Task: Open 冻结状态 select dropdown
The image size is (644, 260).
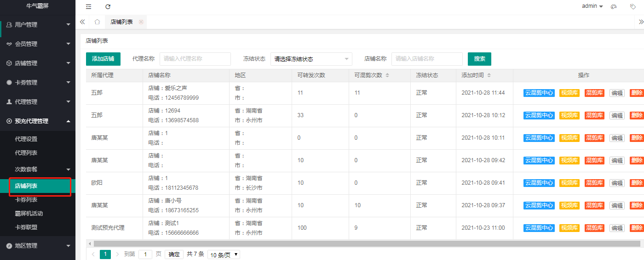Action: pyautogui.click(x=311, y=59)
